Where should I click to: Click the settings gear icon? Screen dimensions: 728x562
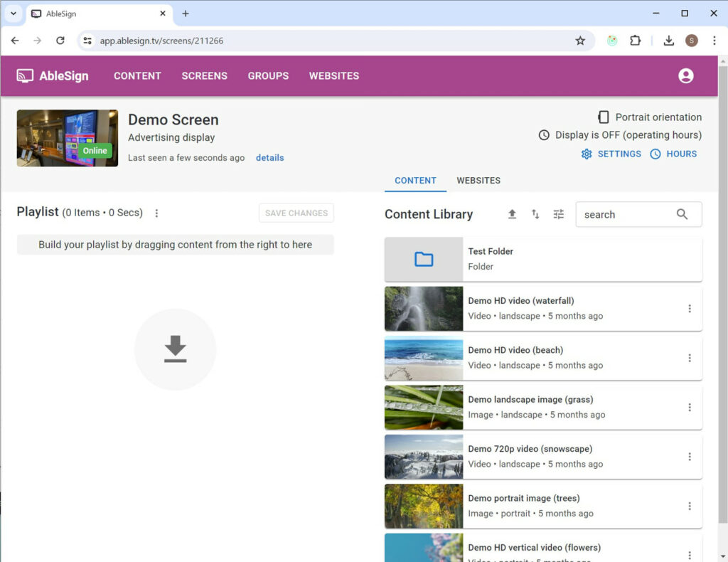pos(587,154)
